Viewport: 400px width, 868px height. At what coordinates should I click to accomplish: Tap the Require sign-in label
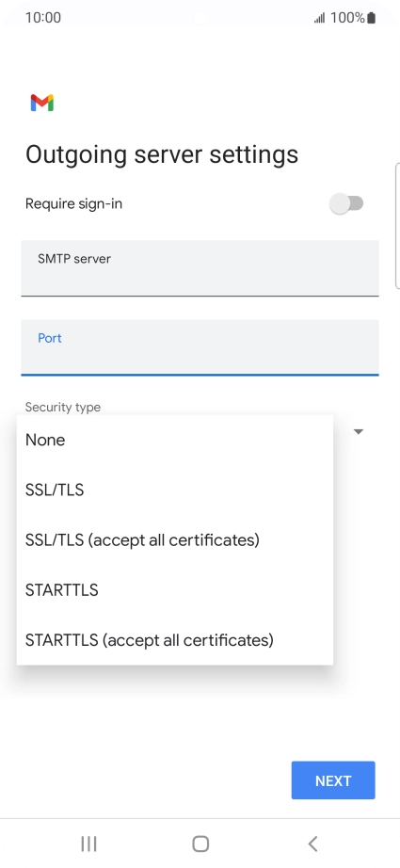point(73,203)
